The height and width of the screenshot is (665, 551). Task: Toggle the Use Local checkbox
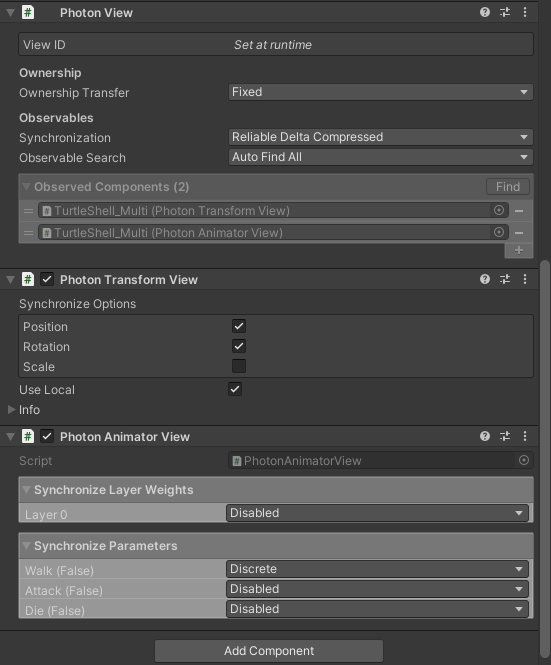tap(235, 389)
